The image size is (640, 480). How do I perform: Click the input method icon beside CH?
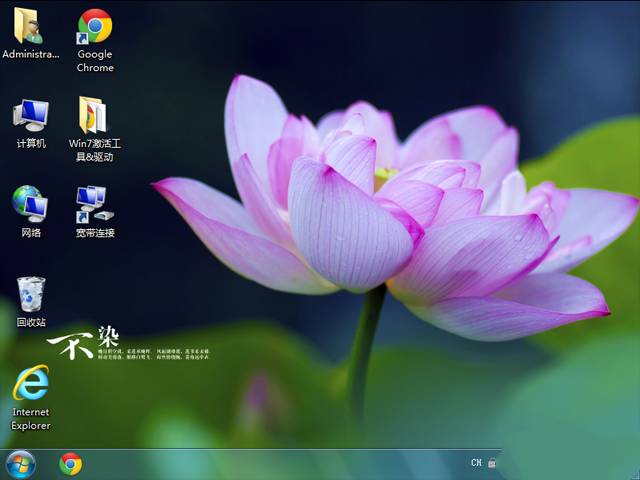493,463
